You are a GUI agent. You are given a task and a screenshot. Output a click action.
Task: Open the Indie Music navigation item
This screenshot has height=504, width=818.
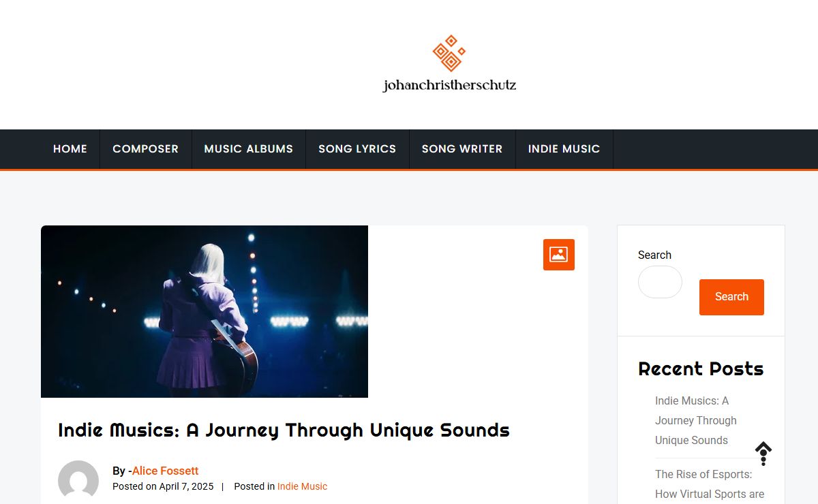pyautogui.click(x=564, y=148)
